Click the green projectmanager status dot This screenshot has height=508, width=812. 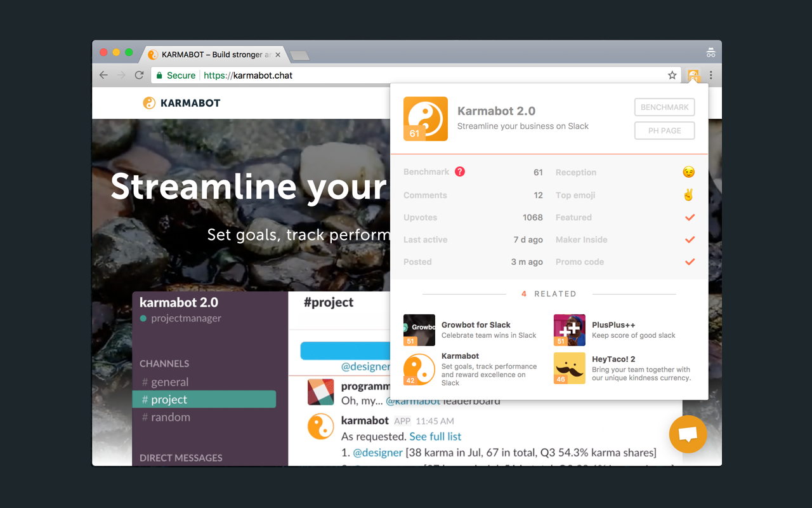(143, 319)
